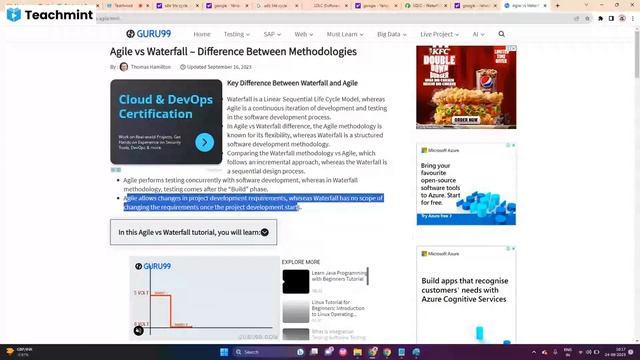Click the blue arrow on Cloud & DevOps ad
640x360 pixels.
(x=204, y=142)
